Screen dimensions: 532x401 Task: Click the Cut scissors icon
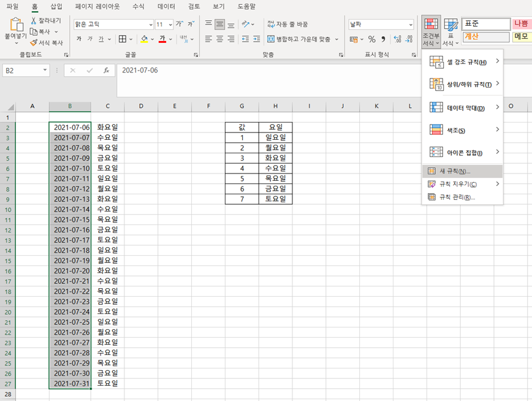click(34, 21)
